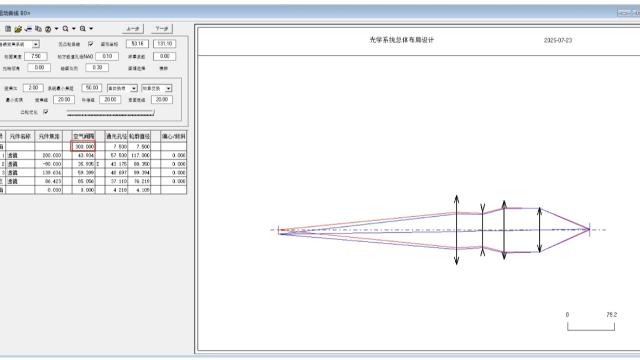Select contour diameter cell 88.350

tap(139, 164)
